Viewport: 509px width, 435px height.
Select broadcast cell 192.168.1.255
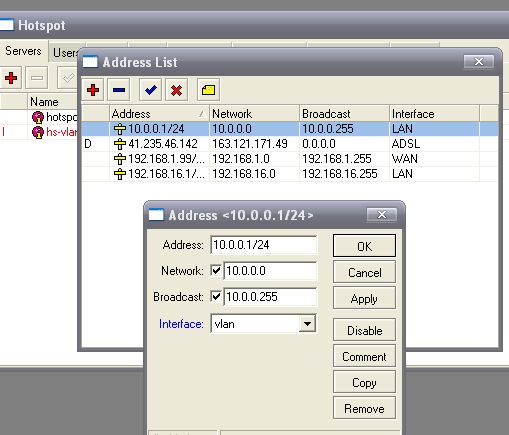(x=337, y=159)
